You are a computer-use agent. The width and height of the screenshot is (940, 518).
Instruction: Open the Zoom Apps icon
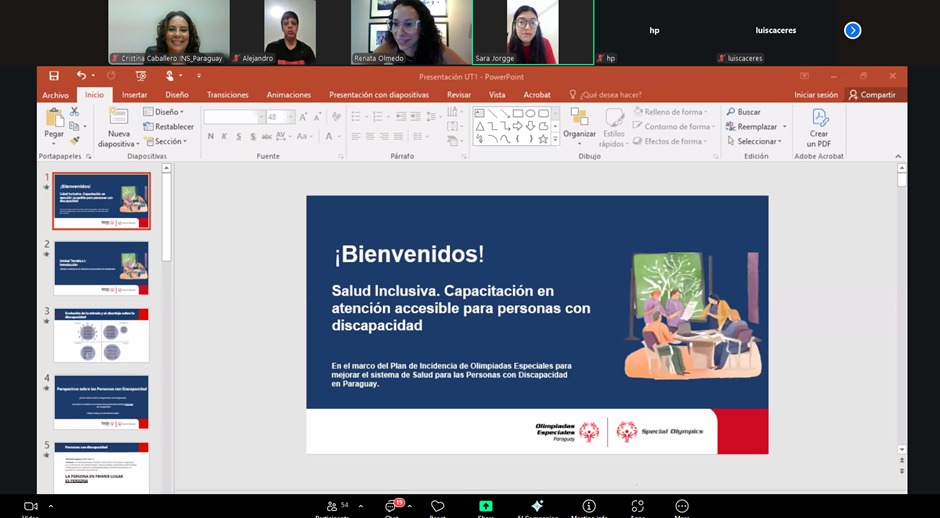[x=637, y=506]
